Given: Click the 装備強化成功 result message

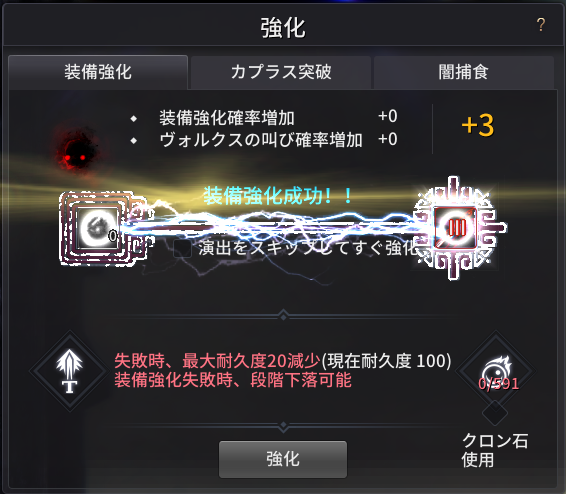Looking at the screenshot, I should [277, 196].
